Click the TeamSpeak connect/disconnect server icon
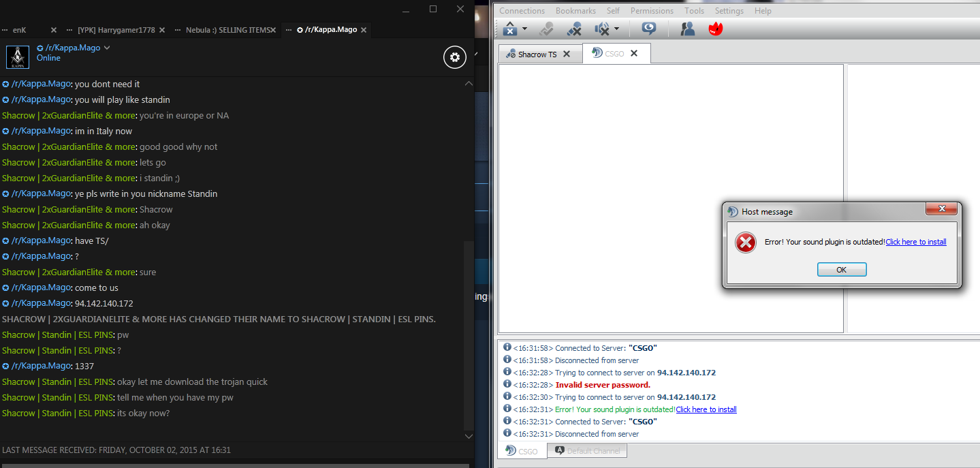The image size is (980, 468). (x=510, y=29)
